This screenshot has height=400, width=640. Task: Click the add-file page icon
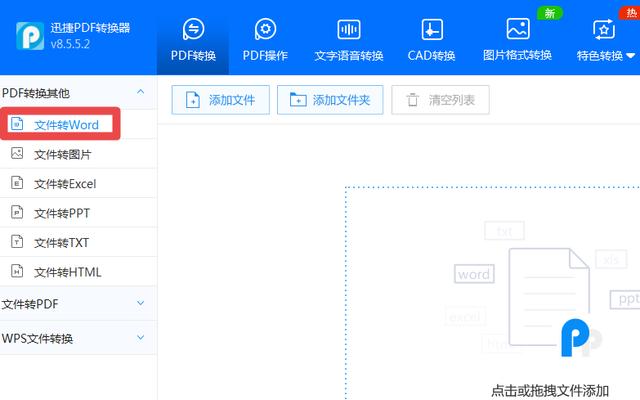pyautogui.click(x=193, y=100)
